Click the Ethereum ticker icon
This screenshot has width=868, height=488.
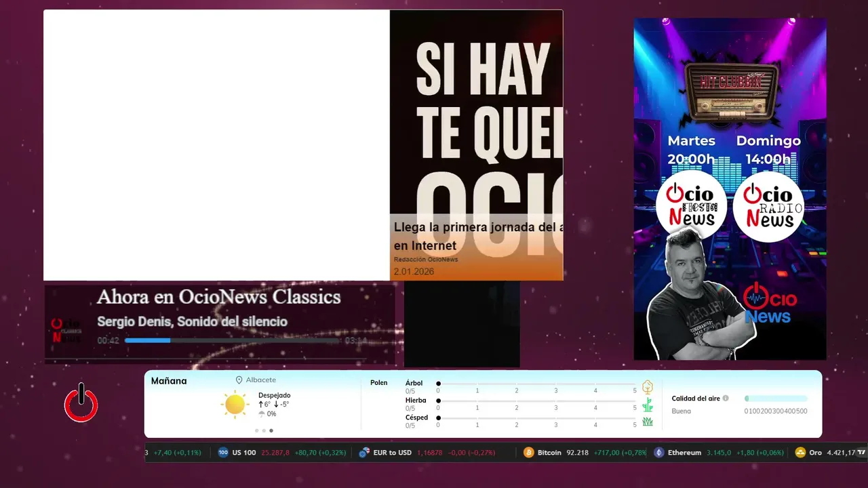(x=659, y=453)
